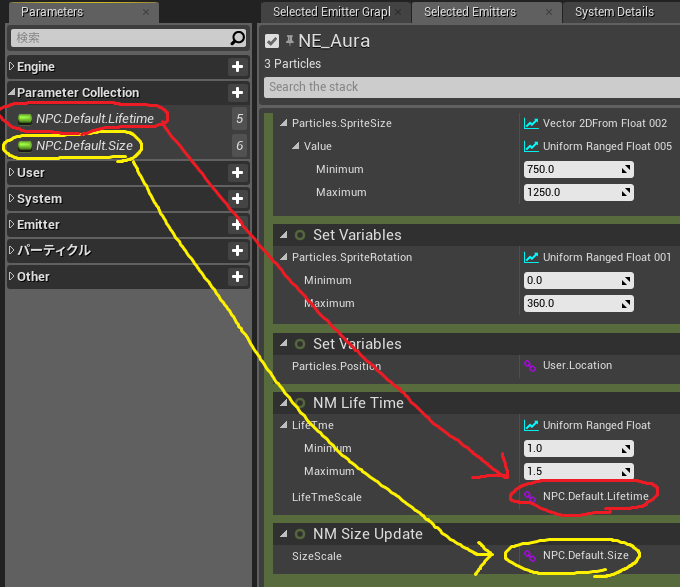
Task: Click the pin icon beside NE_Aura
Action: (290, 41)
